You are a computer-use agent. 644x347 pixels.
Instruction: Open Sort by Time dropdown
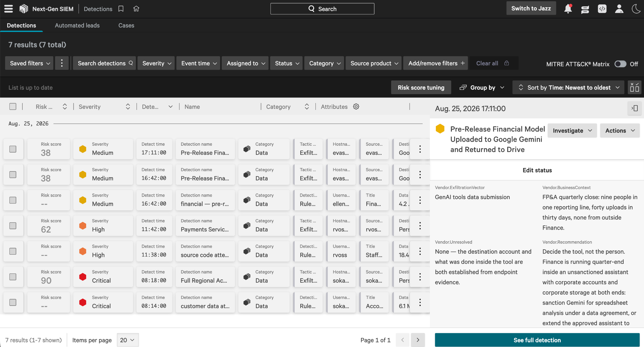pos(569,87)
